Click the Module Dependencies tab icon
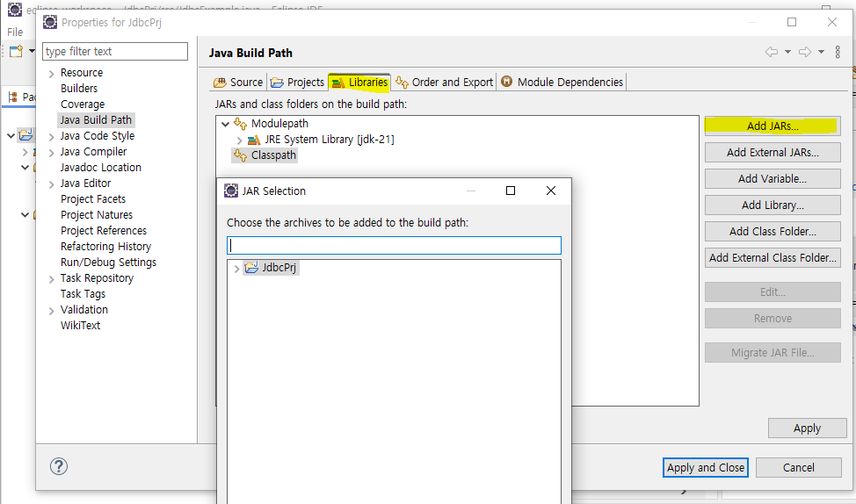This screenshot has width=856, height=504. coord(506,82)
